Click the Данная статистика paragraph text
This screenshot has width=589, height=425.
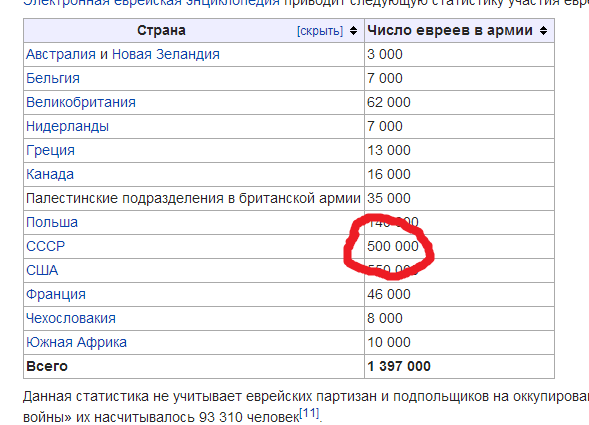(x=306, y=407)
